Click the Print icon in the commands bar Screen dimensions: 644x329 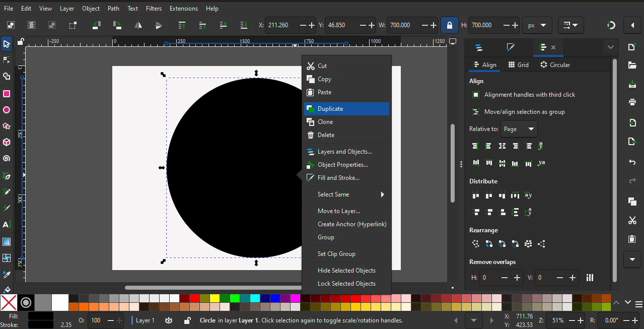pos(632,102)
